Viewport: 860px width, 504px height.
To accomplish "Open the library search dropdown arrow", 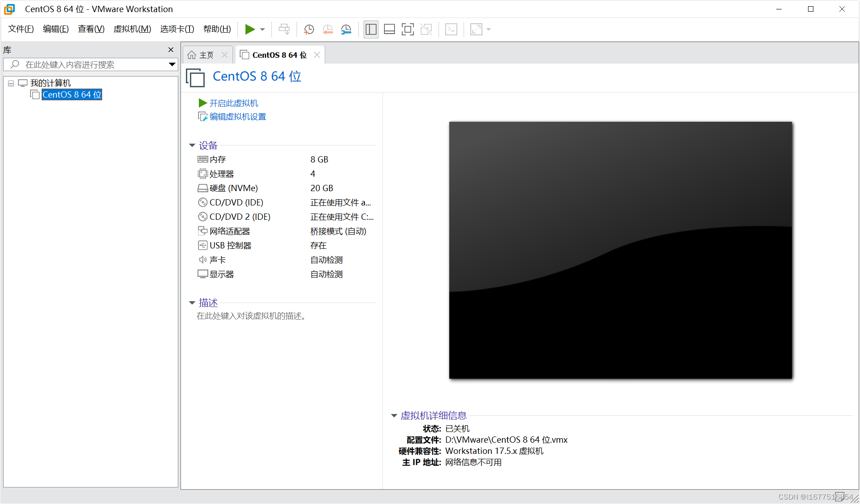I will (172, 64).
